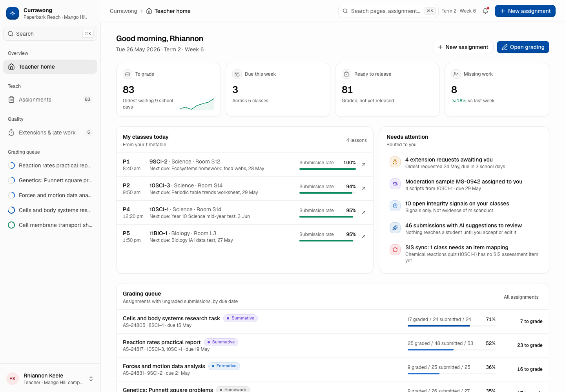The height and width of the screenshot is (392, 565).
Task: Open 9SCI-2 class via arrow icon
Action: (364, 165)
